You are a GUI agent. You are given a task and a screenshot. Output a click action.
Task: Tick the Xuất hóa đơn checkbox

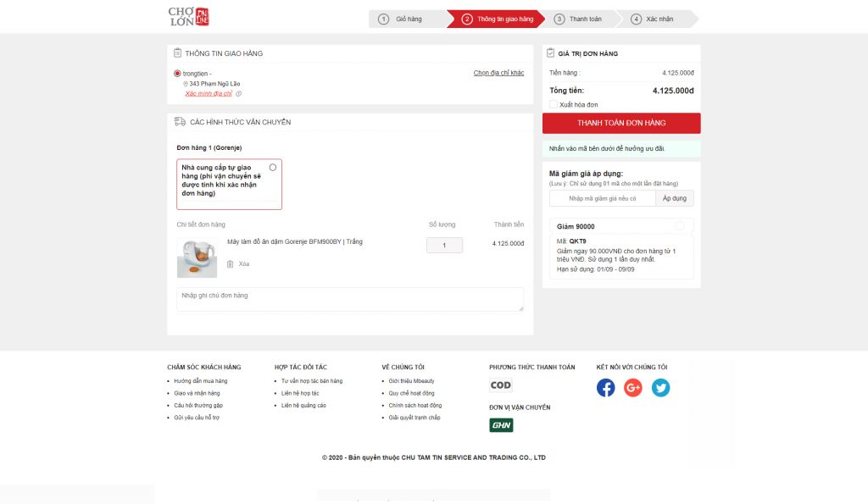[553, 104]
